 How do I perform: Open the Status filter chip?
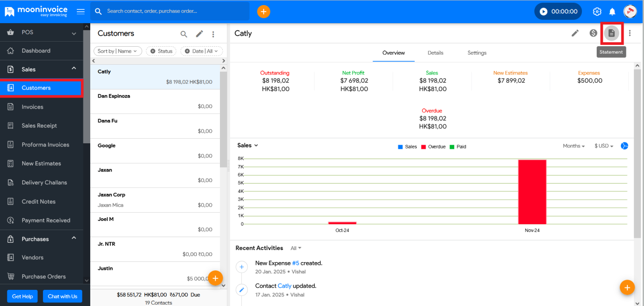tap(162, 51)
